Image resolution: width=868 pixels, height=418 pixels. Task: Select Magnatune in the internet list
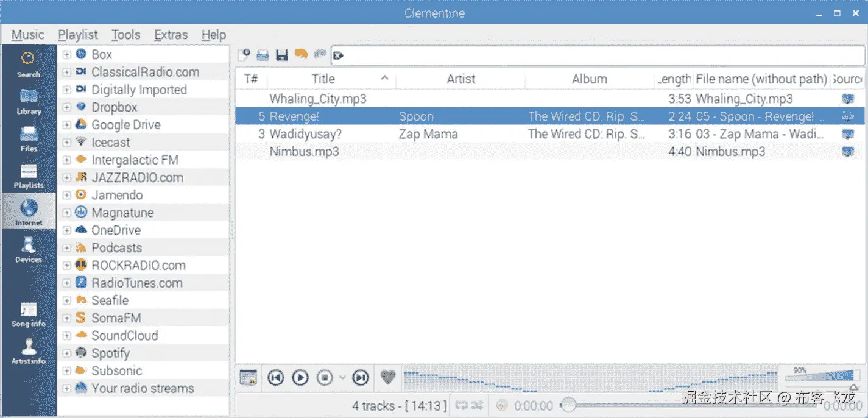pos(122,213)
